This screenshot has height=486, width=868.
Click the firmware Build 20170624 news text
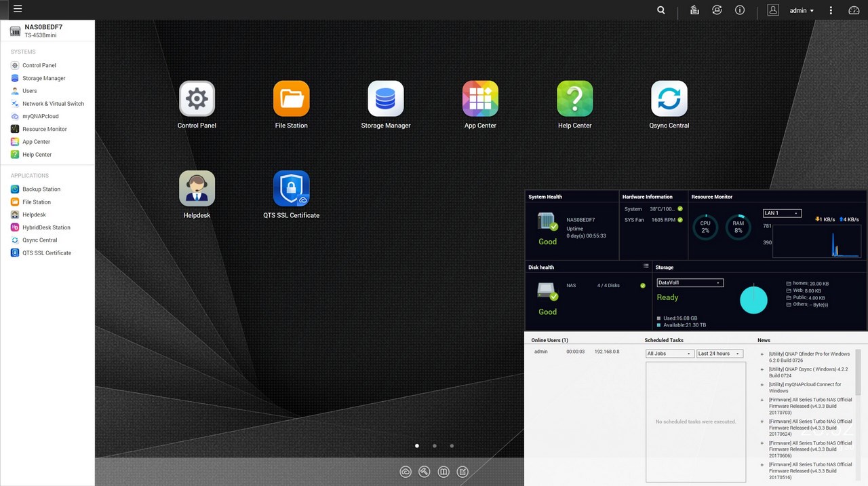[x=810, y=428]
